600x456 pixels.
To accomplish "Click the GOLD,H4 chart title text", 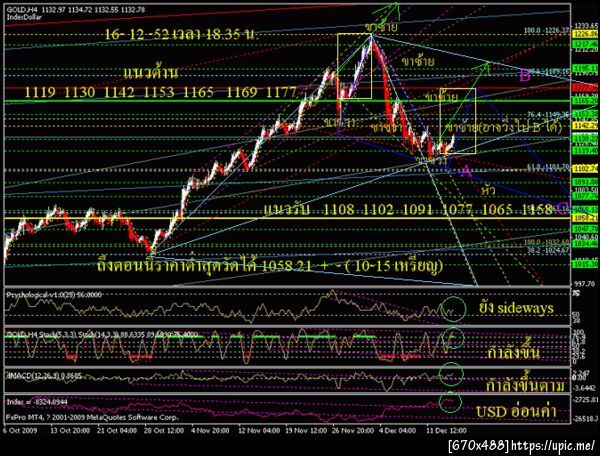I will pyautogui.click(x=76, y=10).
